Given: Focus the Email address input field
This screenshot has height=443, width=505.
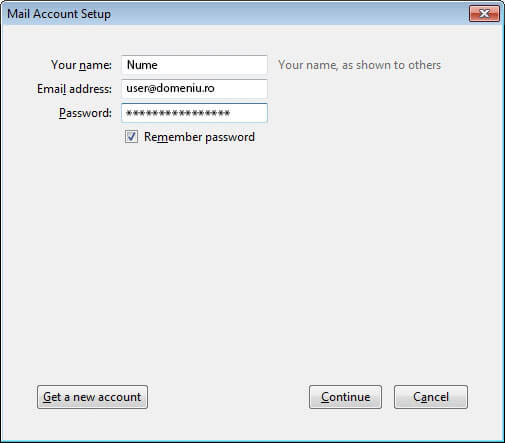Looking at the screenshot, I should point(194,89).
